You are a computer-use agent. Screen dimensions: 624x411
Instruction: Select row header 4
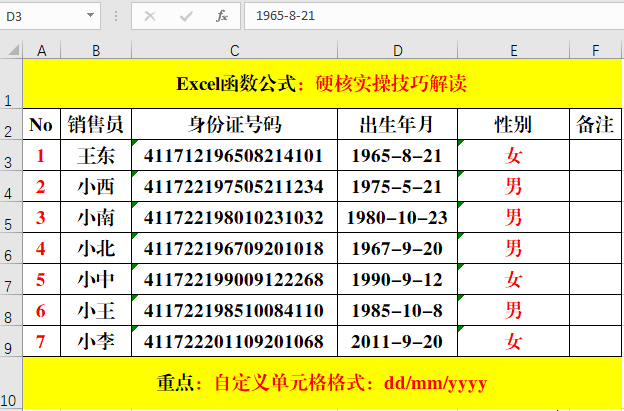pyautogui.click(x=11, y=186)
